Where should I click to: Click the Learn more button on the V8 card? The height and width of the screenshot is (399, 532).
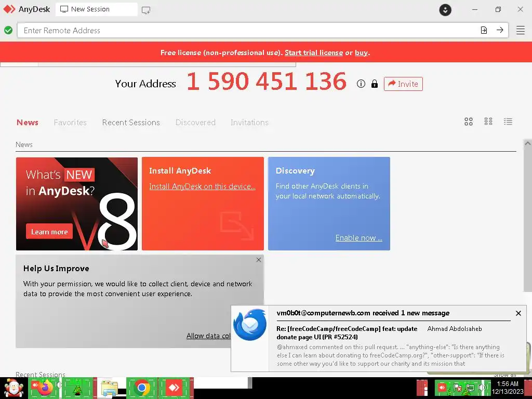click(49, 232)
